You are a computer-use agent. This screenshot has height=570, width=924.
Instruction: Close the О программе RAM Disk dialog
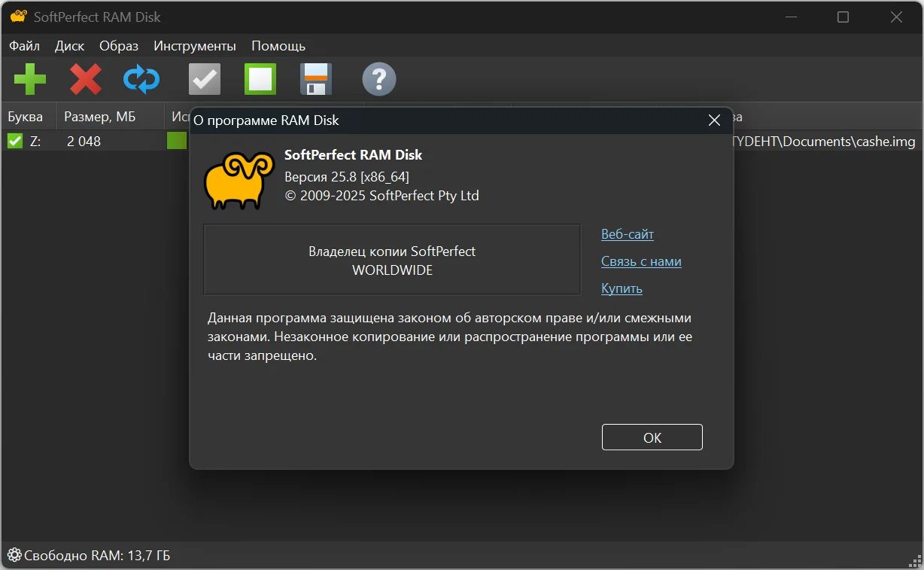pos(715,120)
